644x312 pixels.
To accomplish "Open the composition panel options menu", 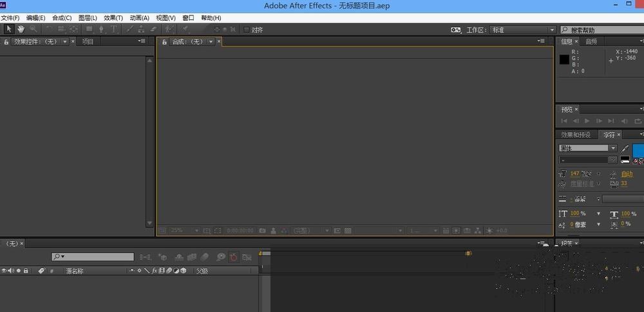I will 541,41.
